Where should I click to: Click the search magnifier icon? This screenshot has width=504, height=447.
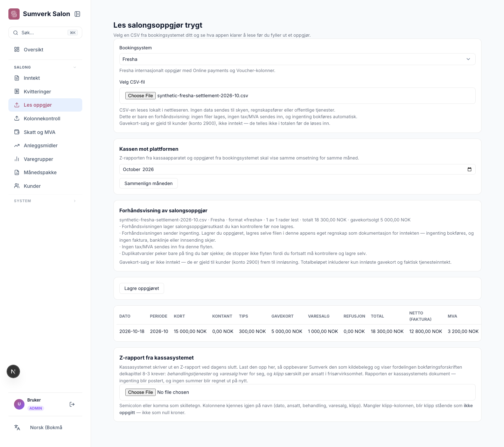(x=16, y=33)
